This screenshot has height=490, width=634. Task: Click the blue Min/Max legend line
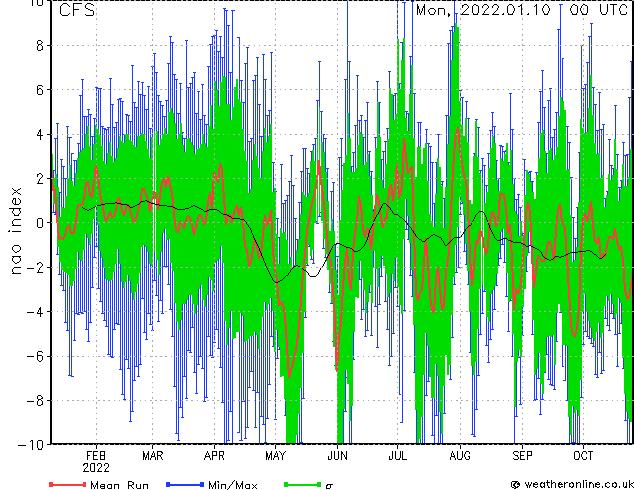tap(185, 484)
